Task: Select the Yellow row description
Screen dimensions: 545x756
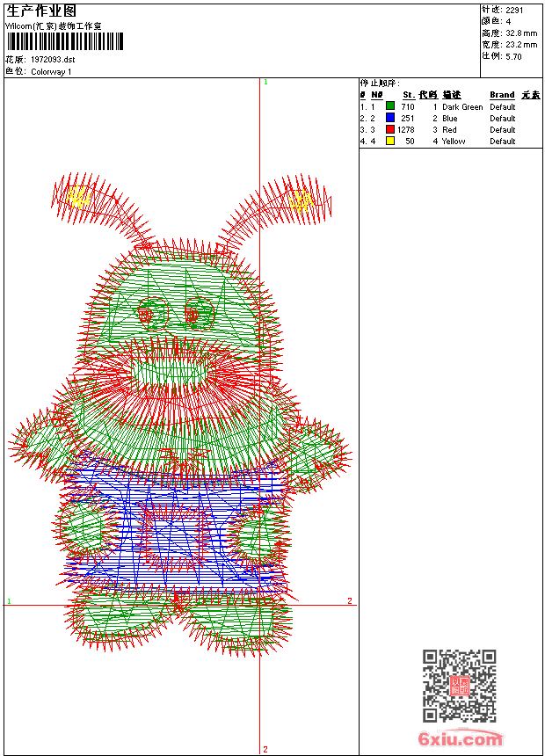Action: 454,142
